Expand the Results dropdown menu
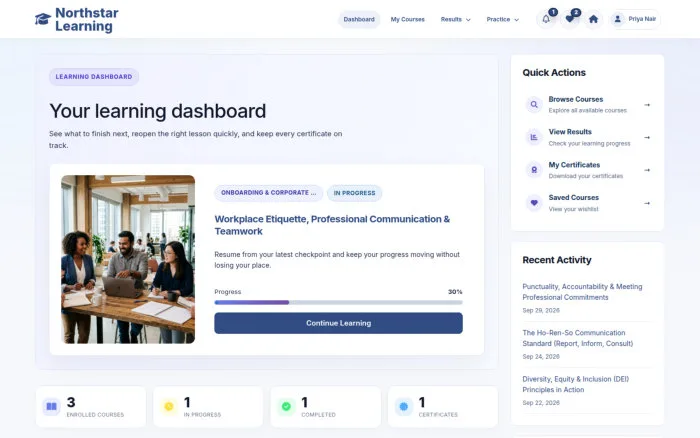The width and height of the screenshot is (700, 438). coord(455,20)
